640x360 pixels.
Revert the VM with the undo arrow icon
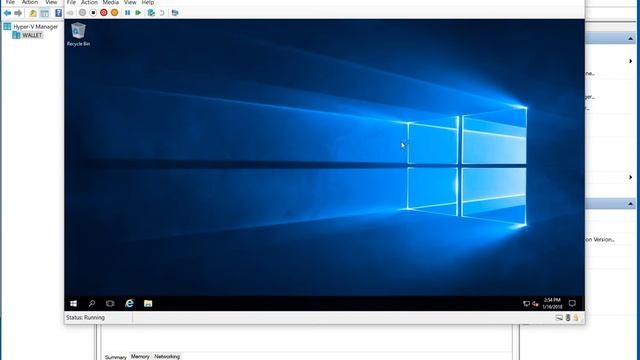point(162,13)
